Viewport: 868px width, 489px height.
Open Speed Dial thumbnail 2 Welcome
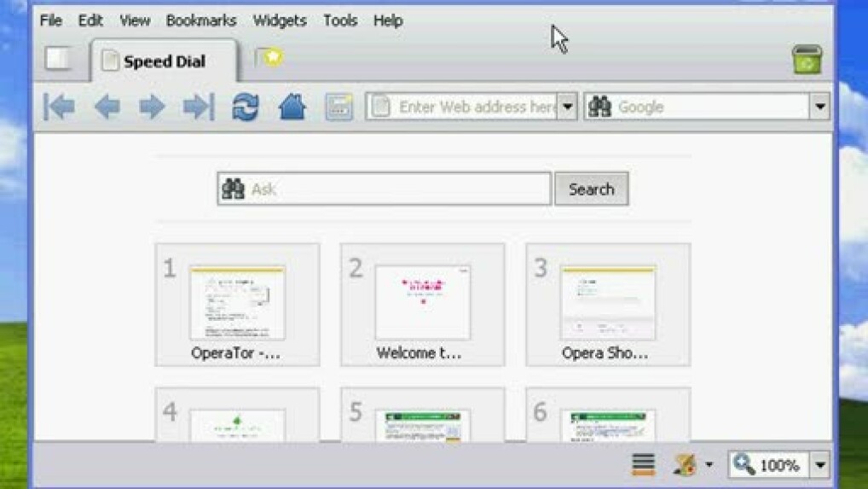tap(422, 305)
